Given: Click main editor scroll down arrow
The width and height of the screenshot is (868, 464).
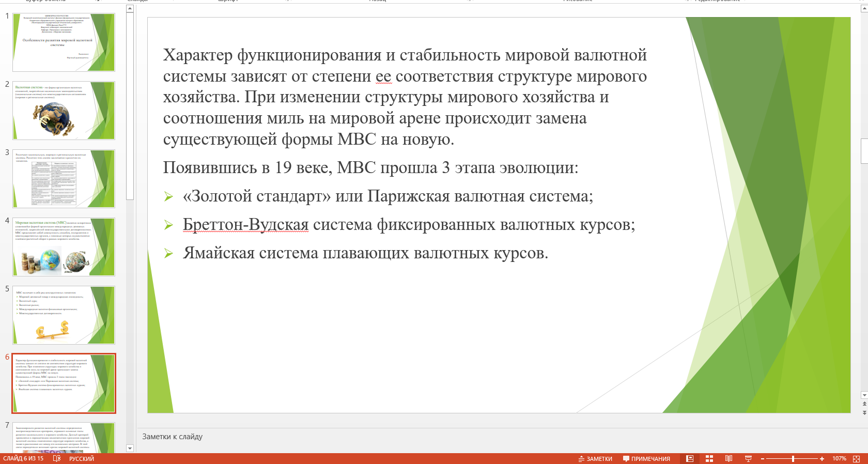Looking at the screenshot, I should pyautogui.click(x=864, y=395).
